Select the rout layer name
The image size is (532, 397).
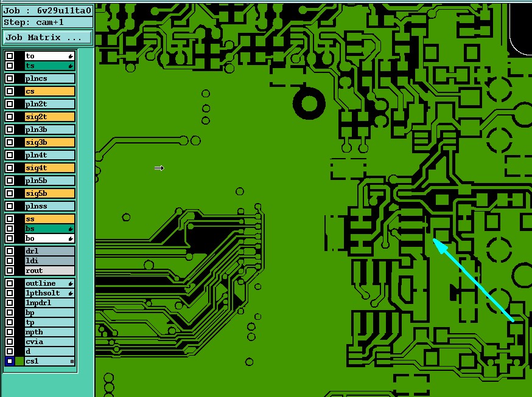coord(49,271)
